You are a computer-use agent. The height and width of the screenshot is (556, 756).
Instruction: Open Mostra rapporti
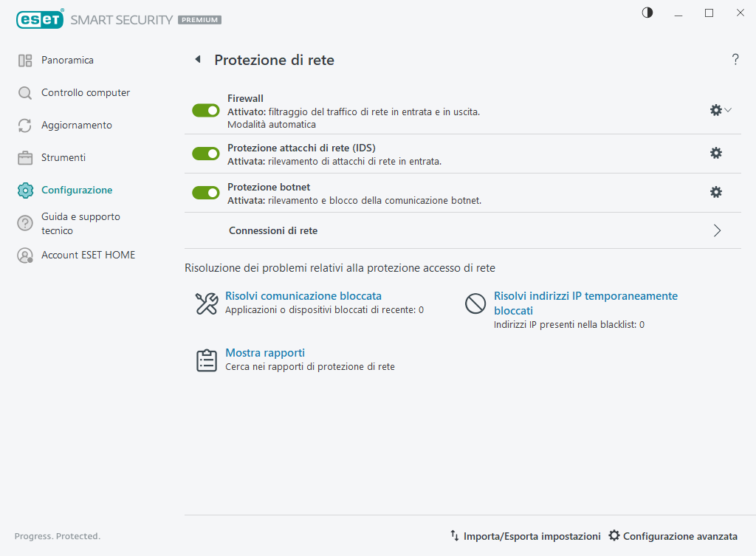click(265, 353)
